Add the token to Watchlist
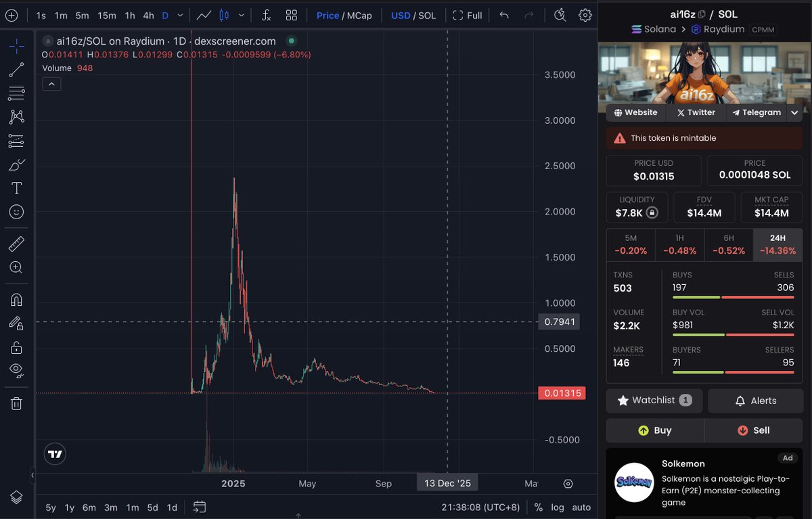Viewport: 812px width, 519px height. [x=654, y=401]
